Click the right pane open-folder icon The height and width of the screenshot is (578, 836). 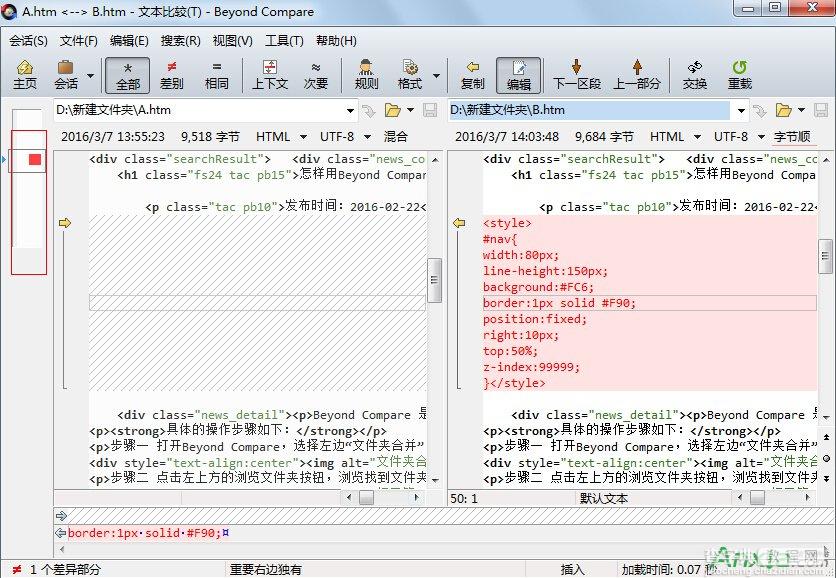click(783, 110)
